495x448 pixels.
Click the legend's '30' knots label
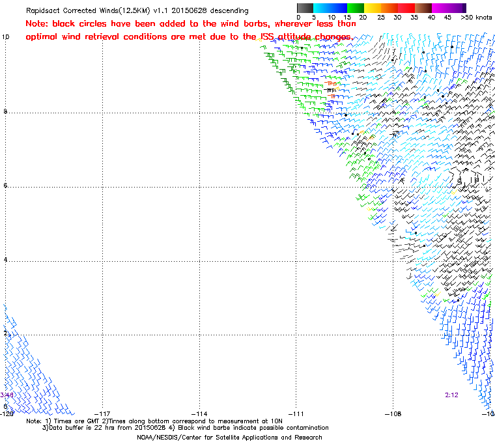click(x=397, y=18)
